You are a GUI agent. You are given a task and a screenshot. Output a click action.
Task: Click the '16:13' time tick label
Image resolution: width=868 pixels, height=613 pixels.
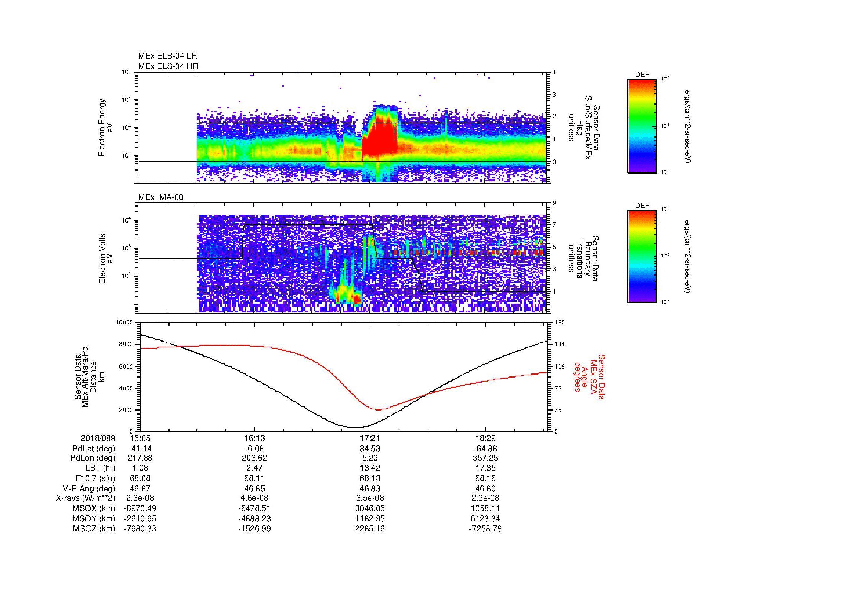pos(255,438)
